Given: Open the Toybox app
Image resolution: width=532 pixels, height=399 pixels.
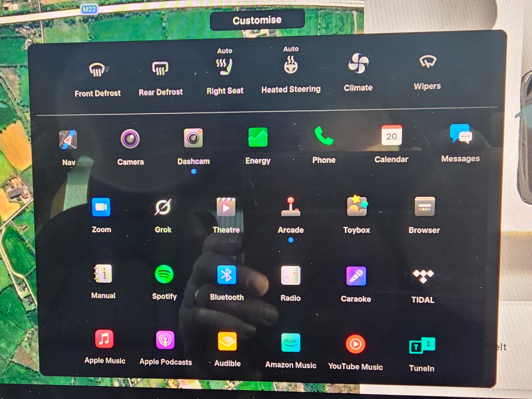Looking at the screenshot, I should pos(357,206).
